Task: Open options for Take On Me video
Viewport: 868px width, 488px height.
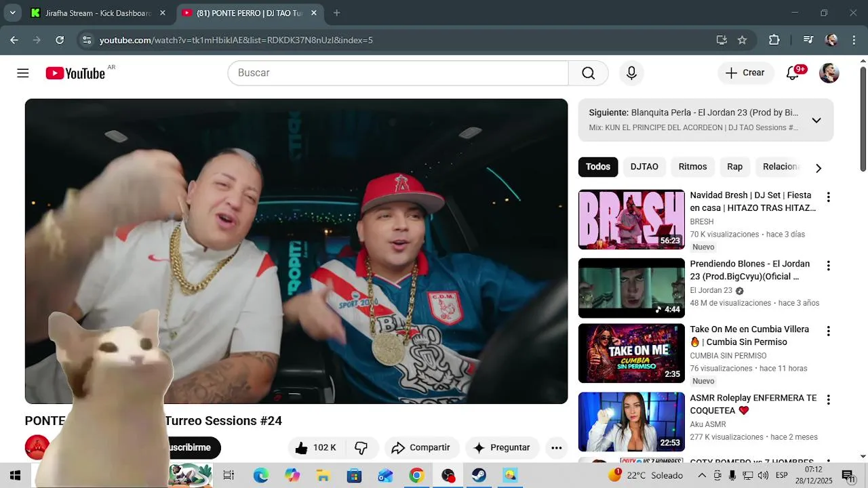Action: tap(828, 331)
